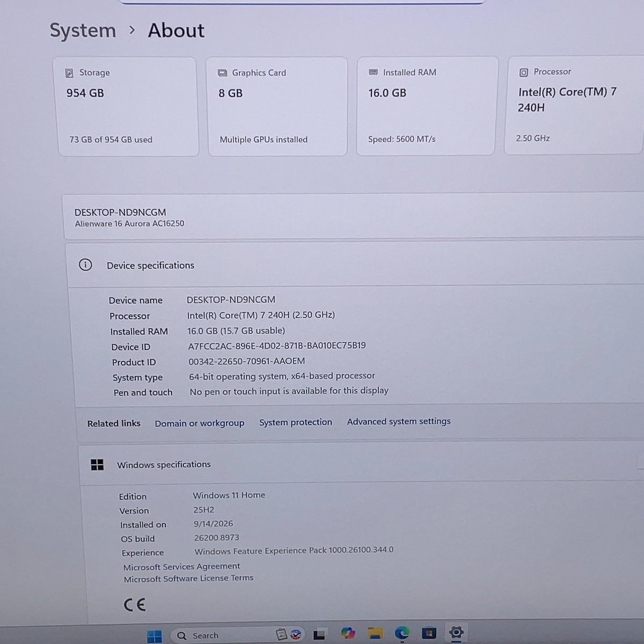Select the Device name value DESKTOP-ND9NCGM
Image resolution: width=644 pixels, height=644 pixels.
pos(231,299)
